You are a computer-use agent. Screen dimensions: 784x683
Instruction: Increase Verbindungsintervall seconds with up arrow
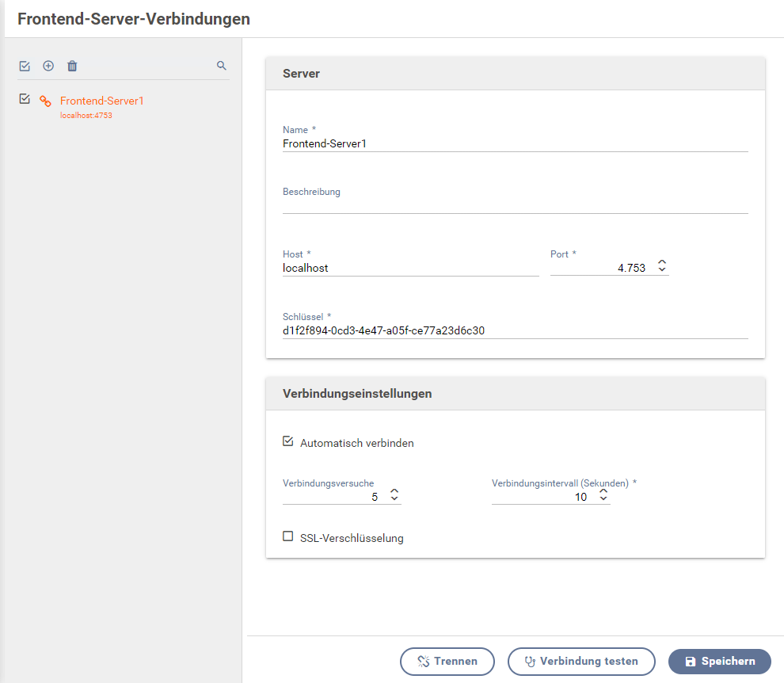pos(603,491)
